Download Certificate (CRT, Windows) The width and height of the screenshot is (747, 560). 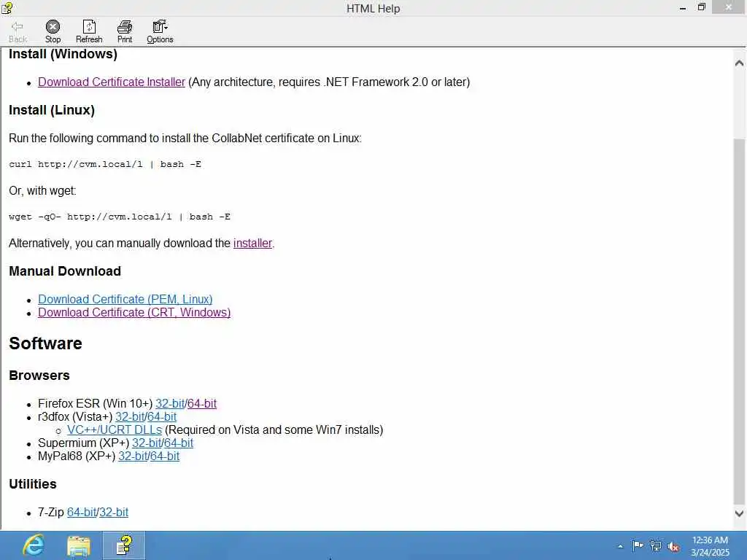pyautogui.click(x=134, y=312)
